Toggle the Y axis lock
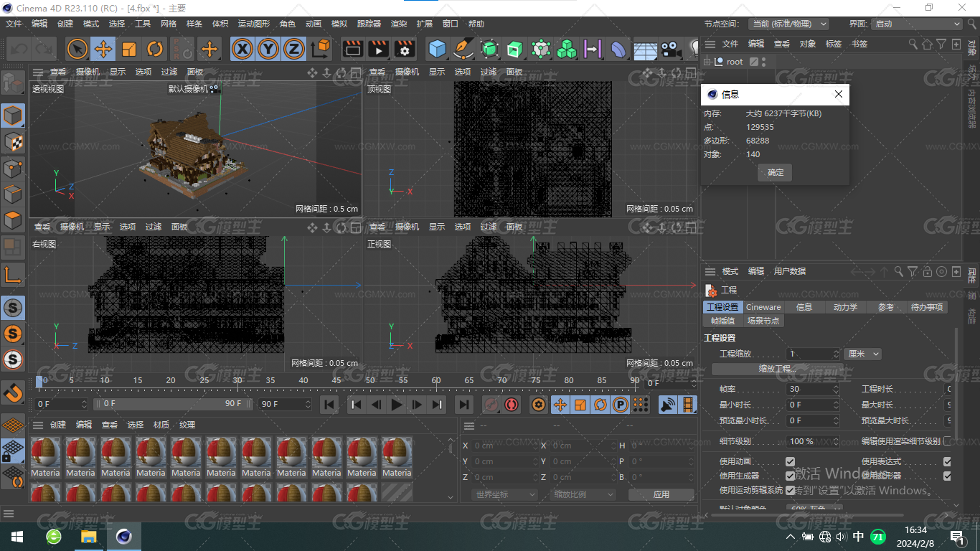 click(268, 49)
